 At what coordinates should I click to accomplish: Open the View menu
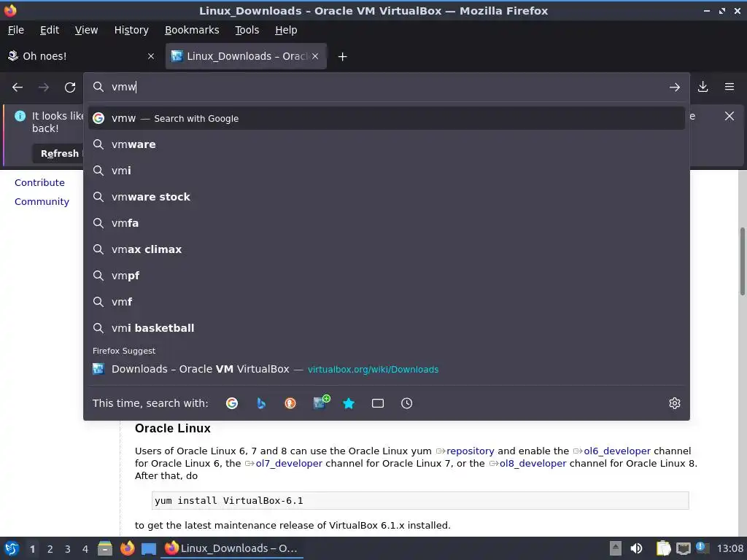tap(86, 30)
